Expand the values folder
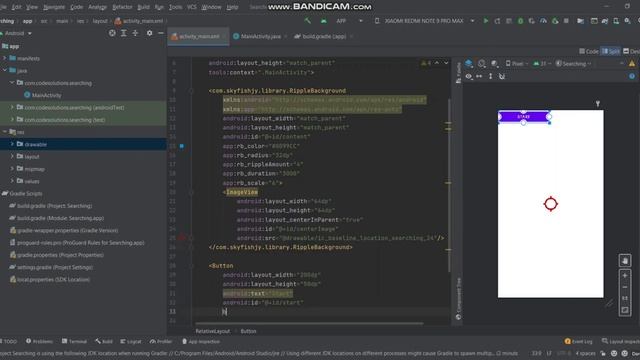The height and width of the screenshot is (360, 640). (12, 181)
